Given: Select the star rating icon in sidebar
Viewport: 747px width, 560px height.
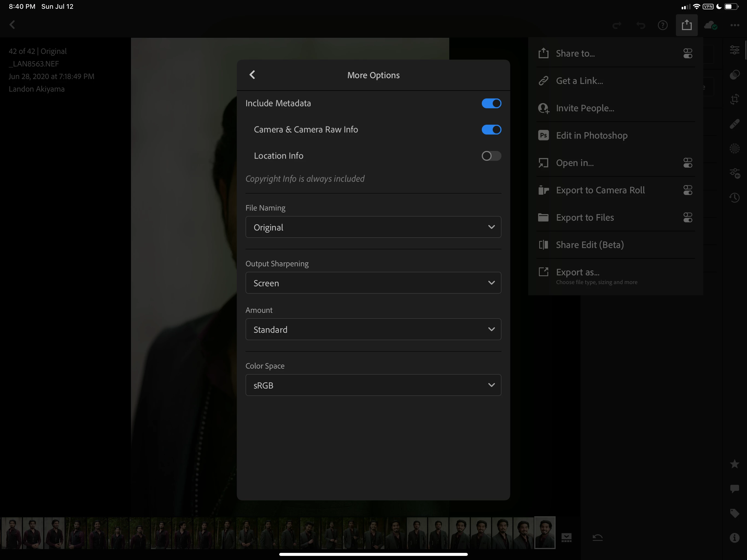Looking at the screenshot, I should (x=734, y=464).
